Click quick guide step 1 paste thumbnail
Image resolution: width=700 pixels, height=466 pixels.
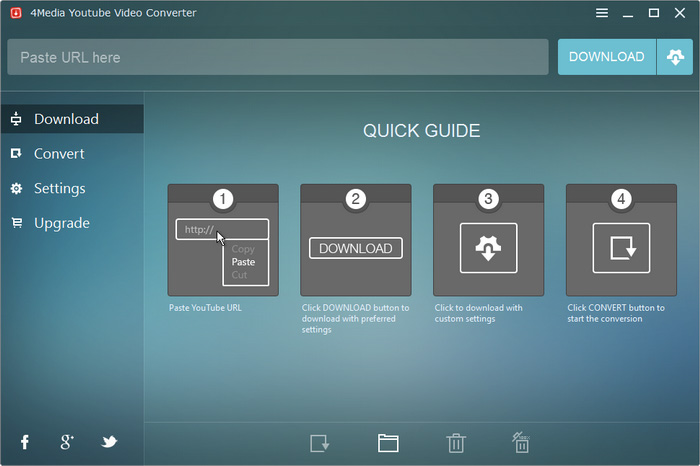coord(223,240)
